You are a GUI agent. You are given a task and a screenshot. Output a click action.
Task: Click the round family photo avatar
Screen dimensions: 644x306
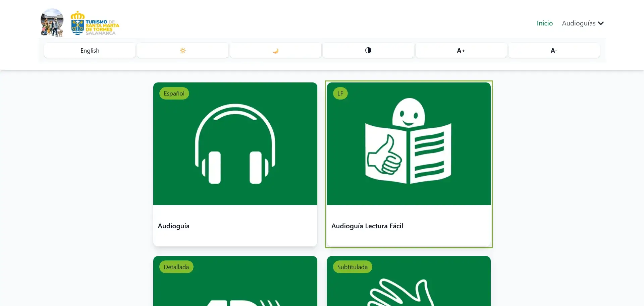click(x=52, y=22)
